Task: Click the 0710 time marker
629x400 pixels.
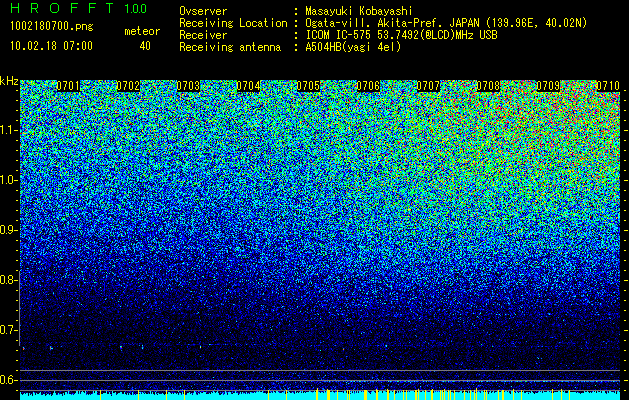Action: point(608,86)
